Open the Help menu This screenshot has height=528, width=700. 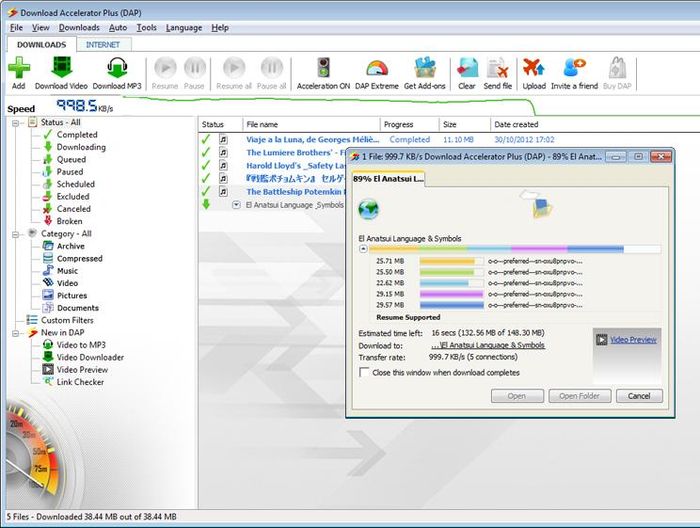pyautogui.click(x=220, y=27)
